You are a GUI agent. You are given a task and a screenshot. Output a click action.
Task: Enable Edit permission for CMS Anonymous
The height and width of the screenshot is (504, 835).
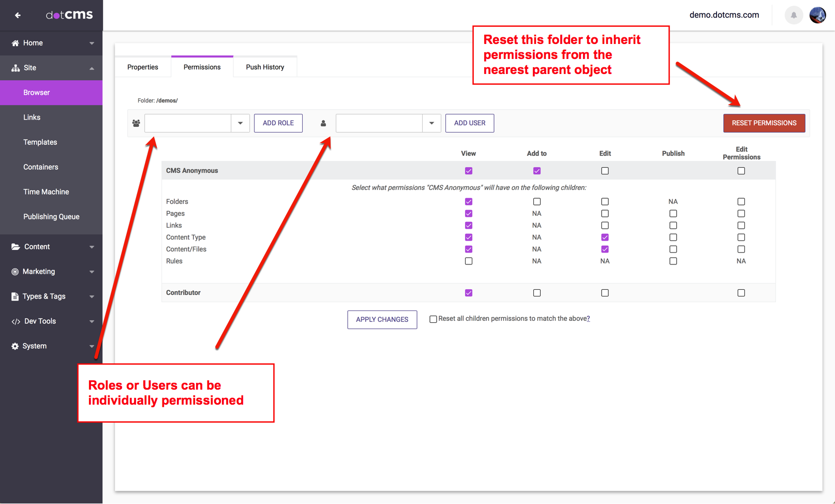pyautogui.click(x=605, y=171)
